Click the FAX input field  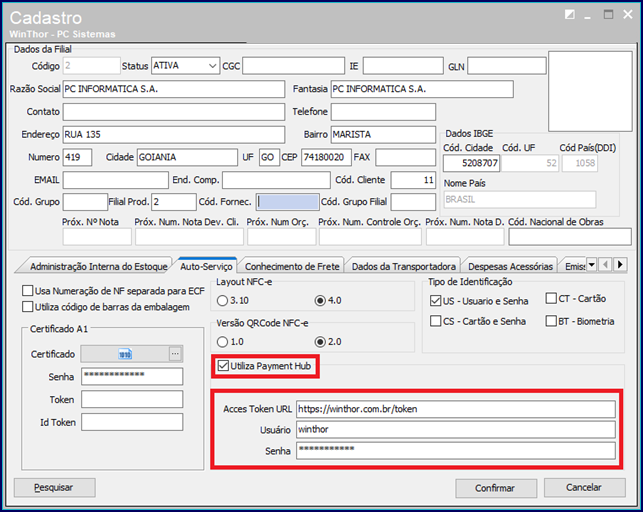tap(406, 157)
